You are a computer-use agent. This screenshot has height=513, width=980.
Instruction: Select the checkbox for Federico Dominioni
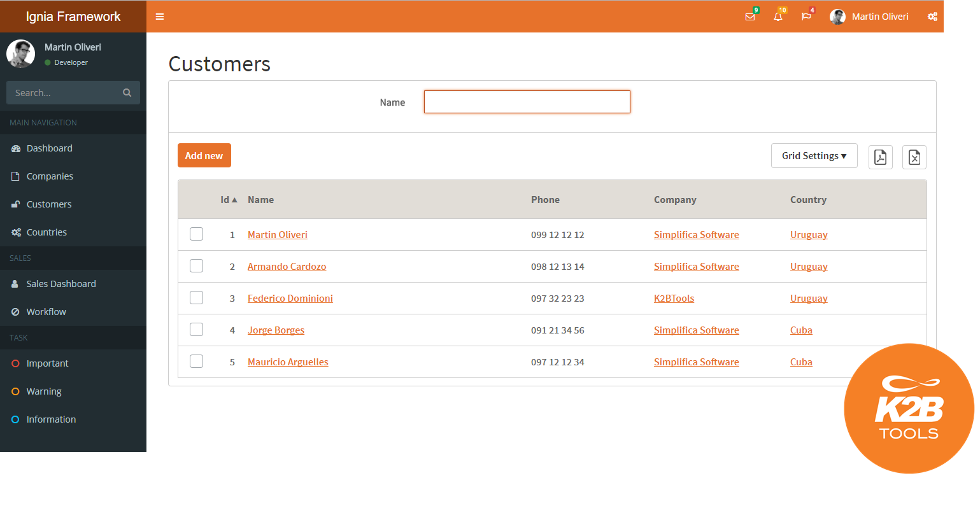click(x=196, y=298)
